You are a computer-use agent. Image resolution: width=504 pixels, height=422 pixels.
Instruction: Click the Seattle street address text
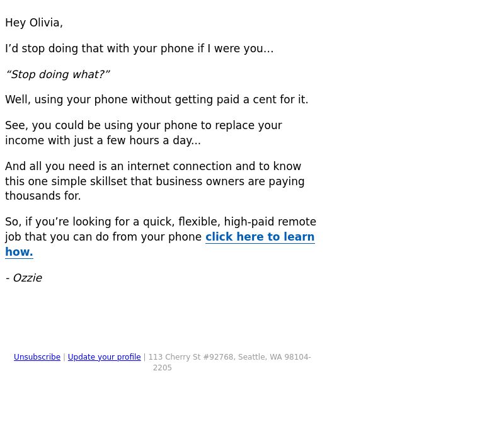point(229,357)
